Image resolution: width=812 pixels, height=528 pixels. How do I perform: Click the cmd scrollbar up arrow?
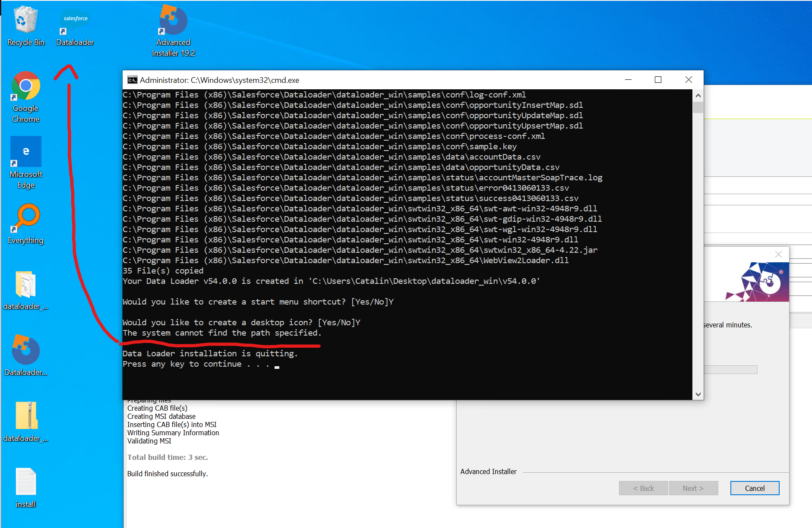(x=698, y=95)
